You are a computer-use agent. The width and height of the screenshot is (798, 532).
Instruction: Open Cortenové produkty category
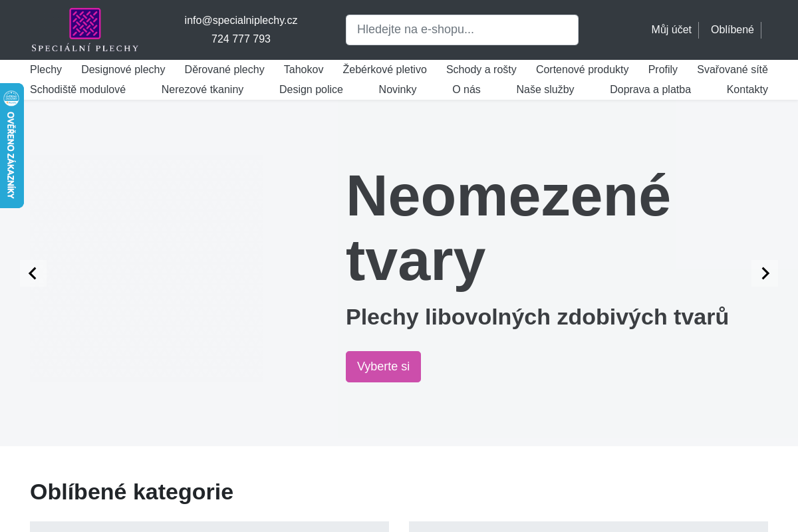pos(582,70)
